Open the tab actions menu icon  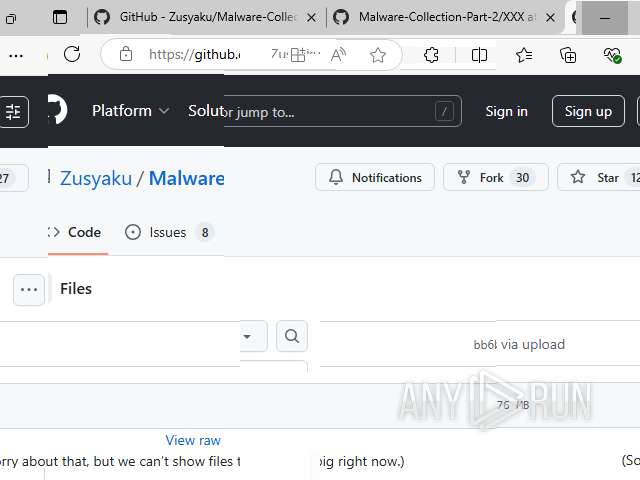(11, 18)
